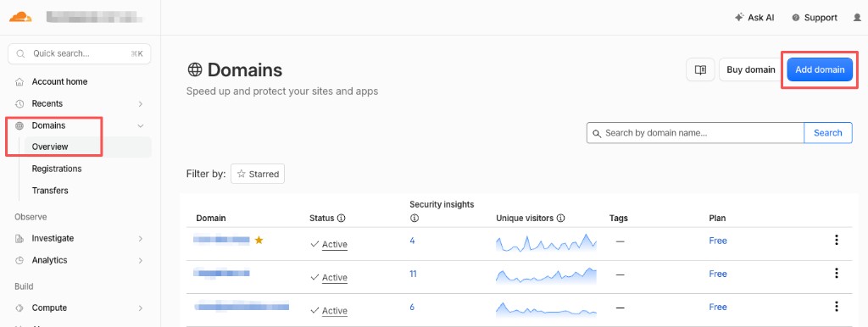Open Investigate in sidebar
Viewport: 868px width, 327px height.
[53, 238]
